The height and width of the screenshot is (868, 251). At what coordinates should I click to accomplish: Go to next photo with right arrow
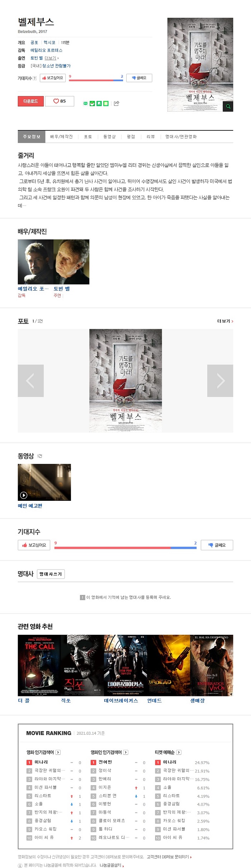coord(220,380)
